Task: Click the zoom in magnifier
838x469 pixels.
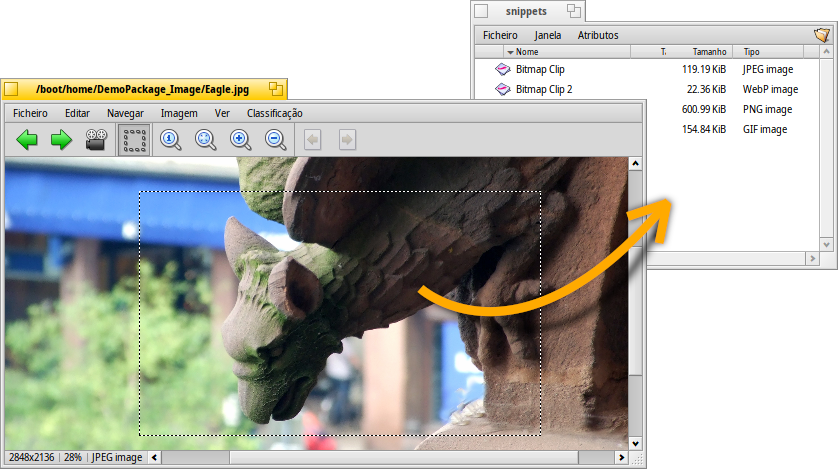Action: pos(241,140)
